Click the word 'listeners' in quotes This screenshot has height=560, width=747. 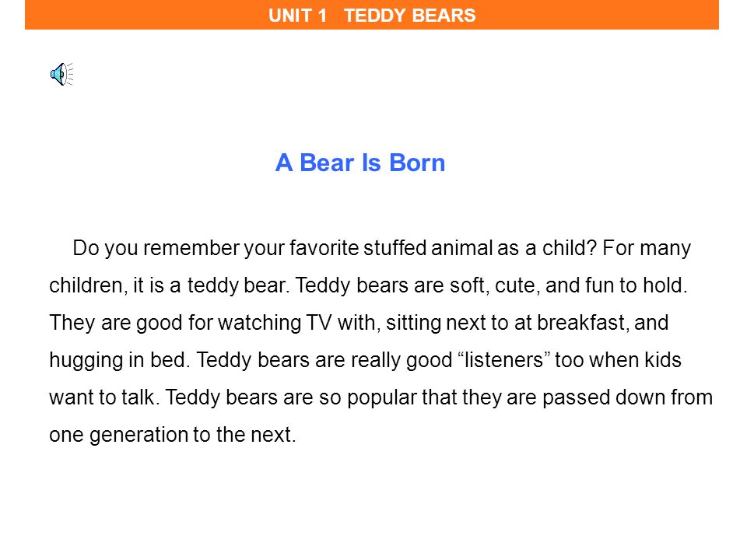coord(503,360)
